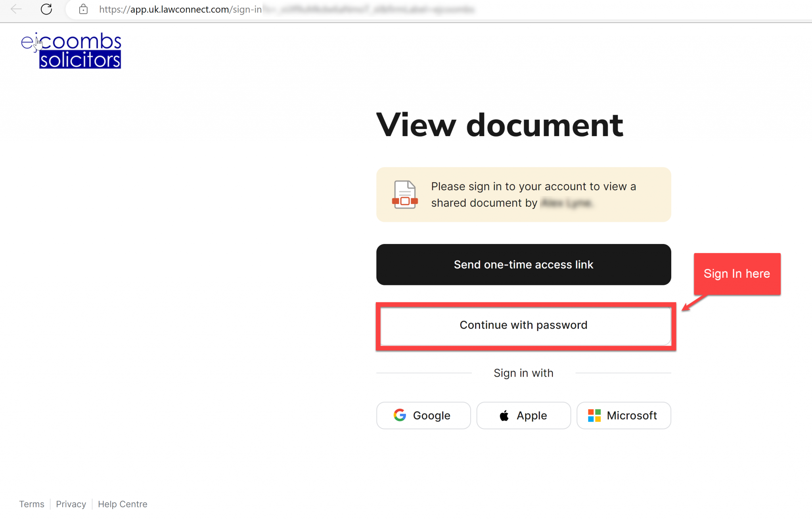Open the Privacy page
This screenshot has width=812, height=519.
71,504
